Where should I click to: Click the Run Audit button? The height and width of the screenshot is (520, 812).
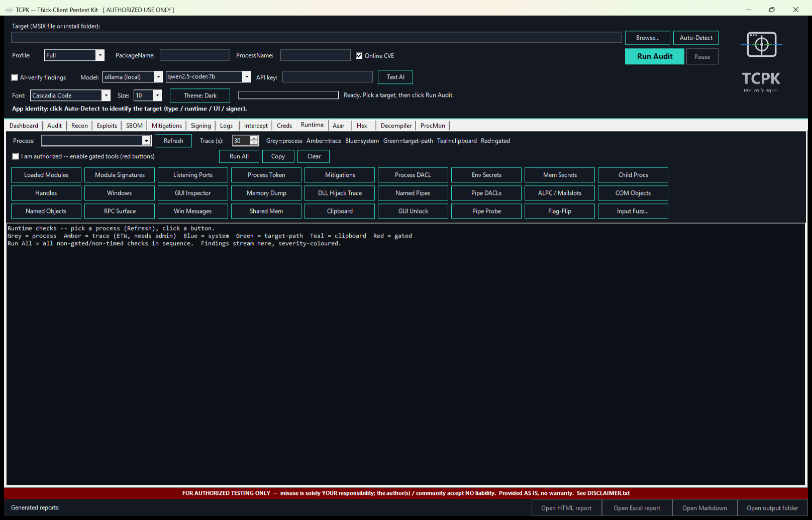655,56
